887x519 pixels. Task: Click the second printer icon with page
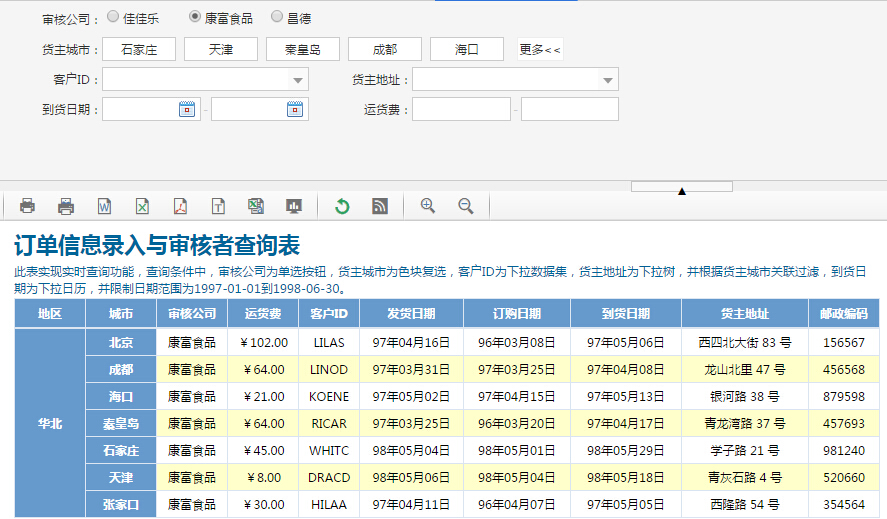click(66, 206)
